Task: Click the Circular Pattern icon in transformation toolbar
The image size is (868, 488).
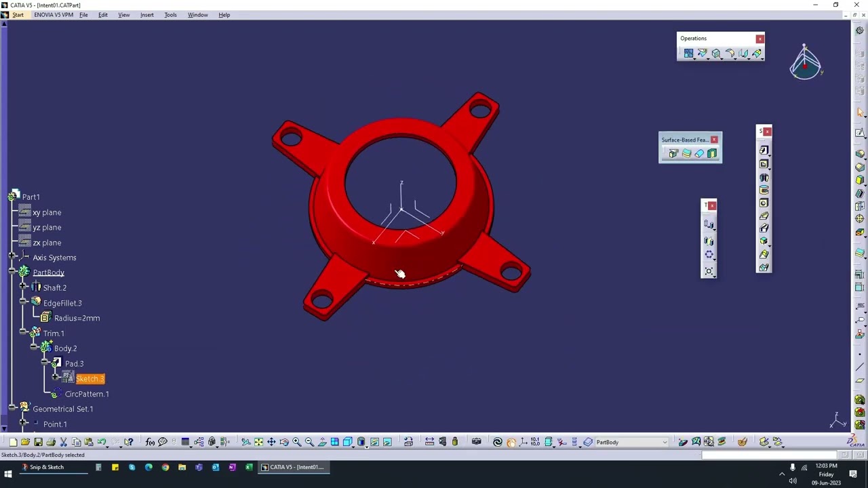Action: [709, 254]
